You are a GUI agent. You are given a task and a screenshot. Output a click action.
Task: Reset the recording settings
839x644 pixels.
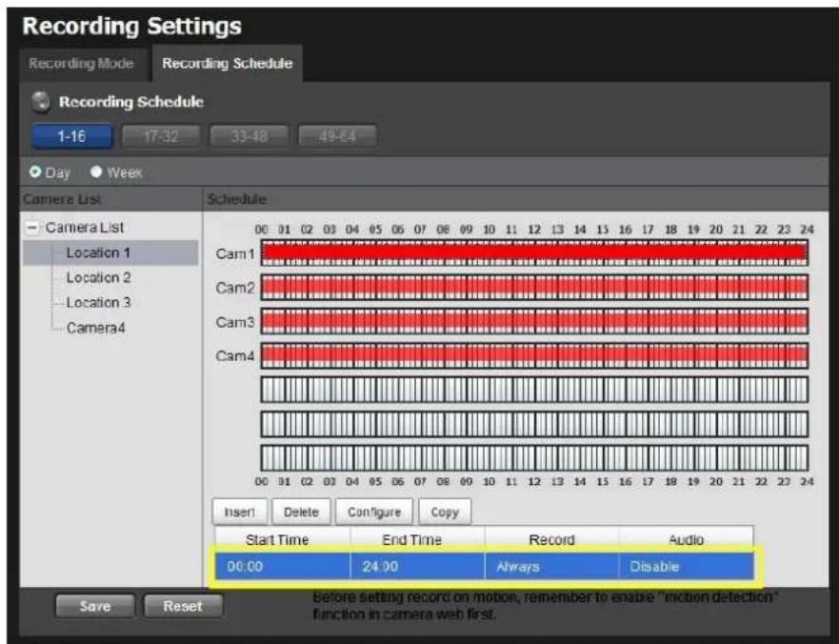point(183,607)
